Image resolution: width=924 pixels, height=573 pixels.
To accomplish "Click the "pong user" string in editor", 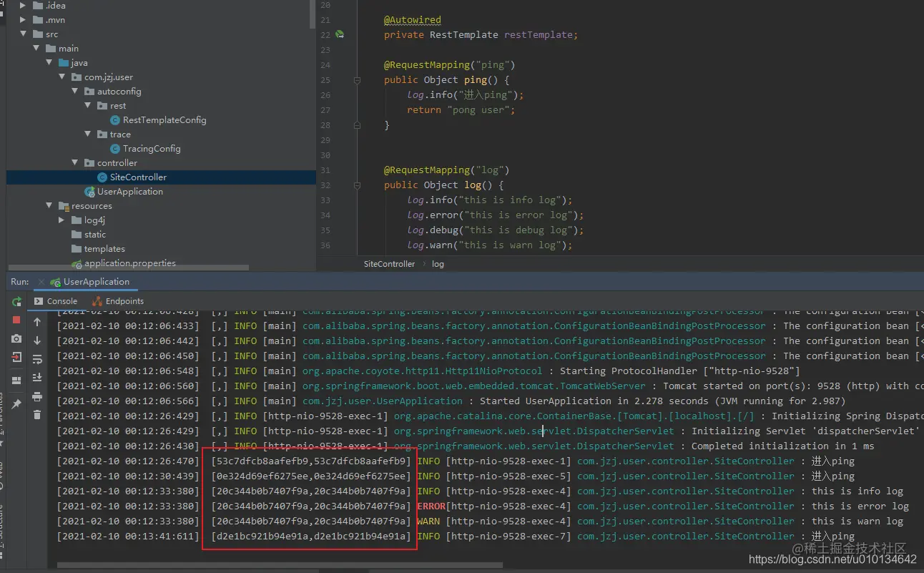I will tap(478, 110).
